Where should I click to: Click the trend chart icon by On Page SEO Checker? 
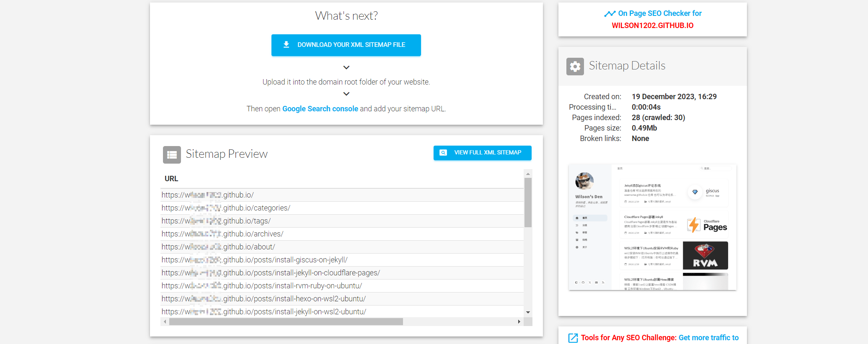(610, 14)
